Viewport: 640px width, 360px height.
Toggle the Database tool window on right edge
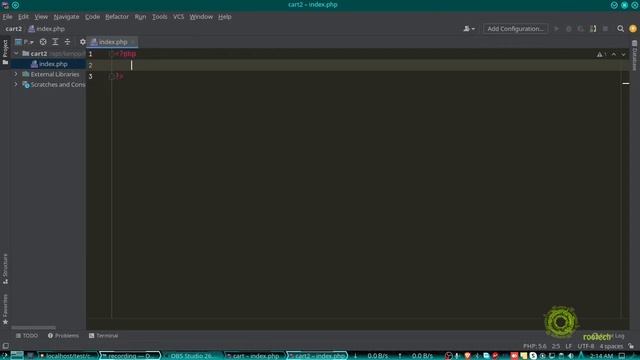(635, 55)
